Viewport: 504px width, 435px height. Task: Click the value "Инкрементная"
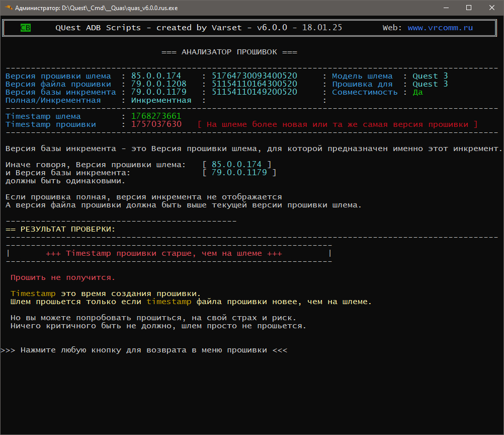pyautogui.click(x=161, y=100)
